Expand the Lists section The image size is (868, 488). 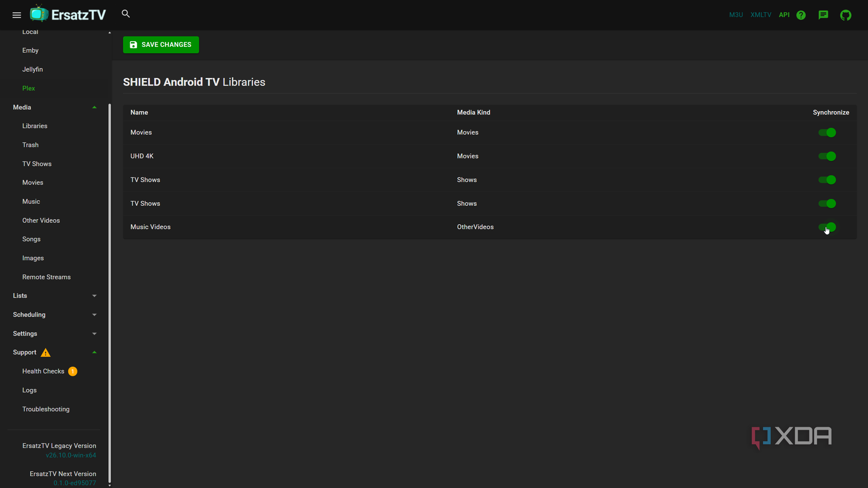pos(54,296)
